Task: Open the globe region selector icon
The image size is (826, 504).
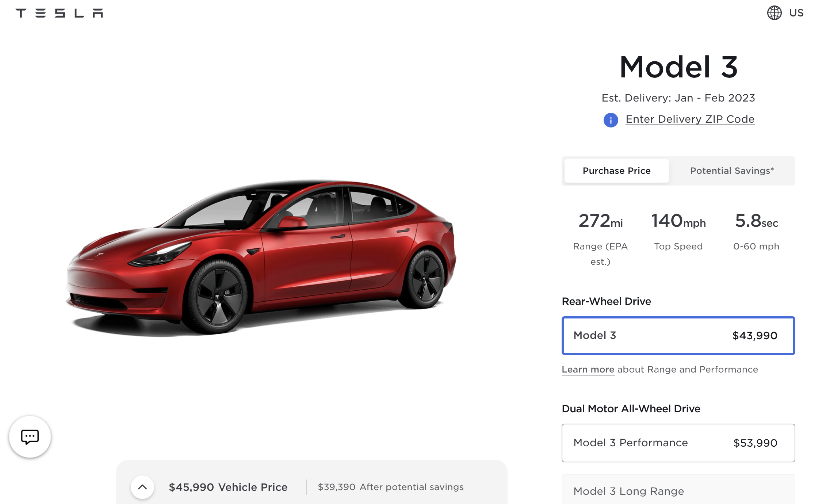Action: point(774,13)
